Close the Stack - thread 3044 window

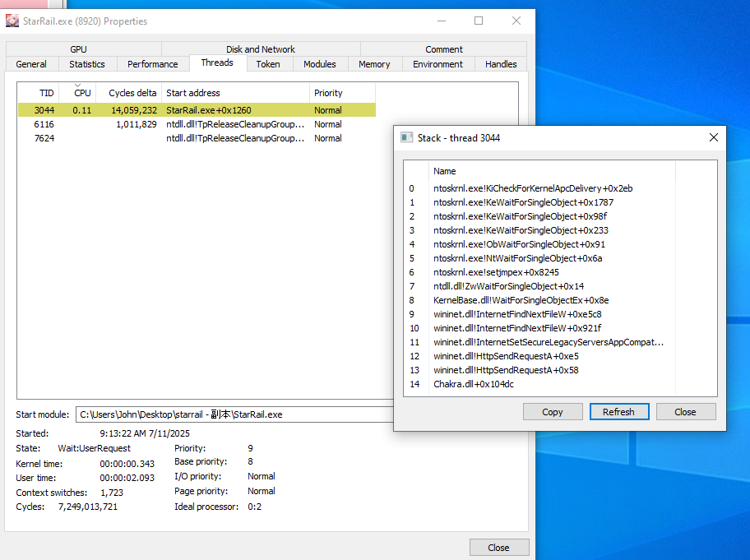(714, 137)
